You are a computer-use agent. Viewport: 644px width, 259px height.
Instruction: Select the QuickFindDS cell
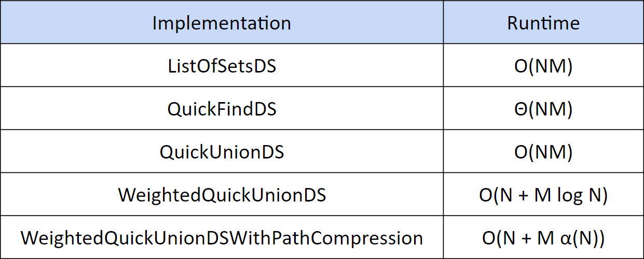pyautogui.click(x=222, y=109)
